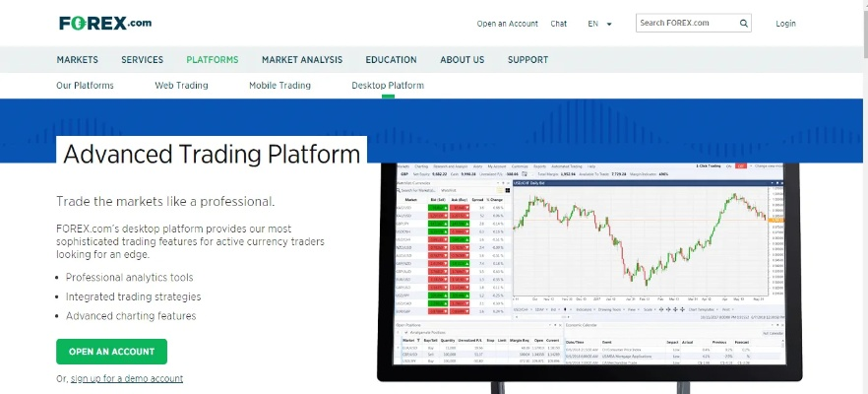
Task: Click Open an Account in header
Action: (x=507, y=24)
